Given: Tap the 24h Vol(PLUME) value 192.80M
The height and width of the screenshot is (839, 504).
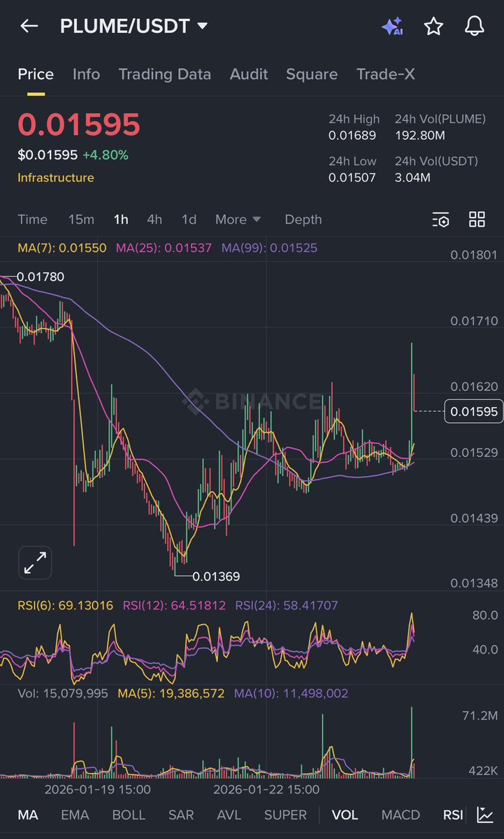Looking at the screenshot, I should [x=419, y=136].
